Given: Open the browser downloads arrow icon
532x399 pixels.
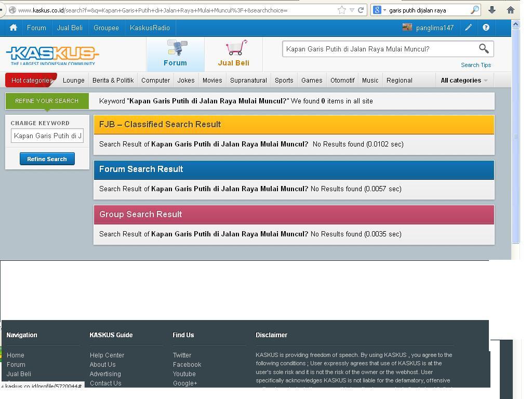Looking at the screenshot, I should coord(492,10).
